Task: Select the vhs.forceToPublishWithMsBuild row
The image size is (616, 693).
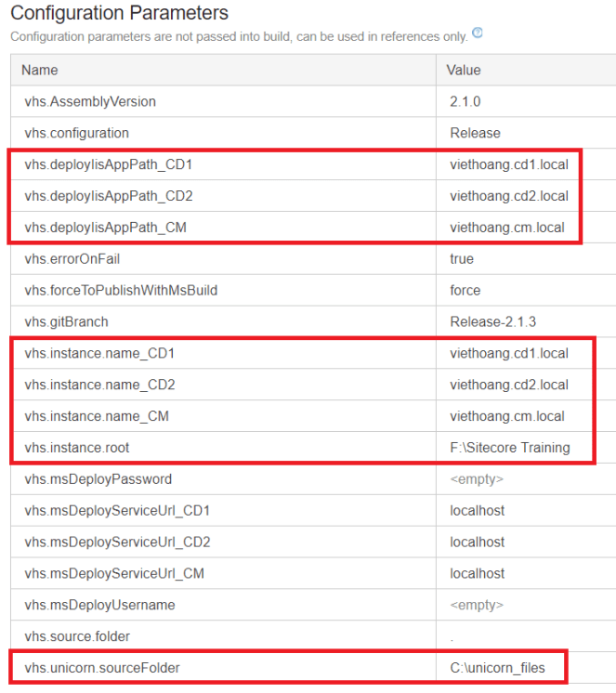Action: (121, 291)
